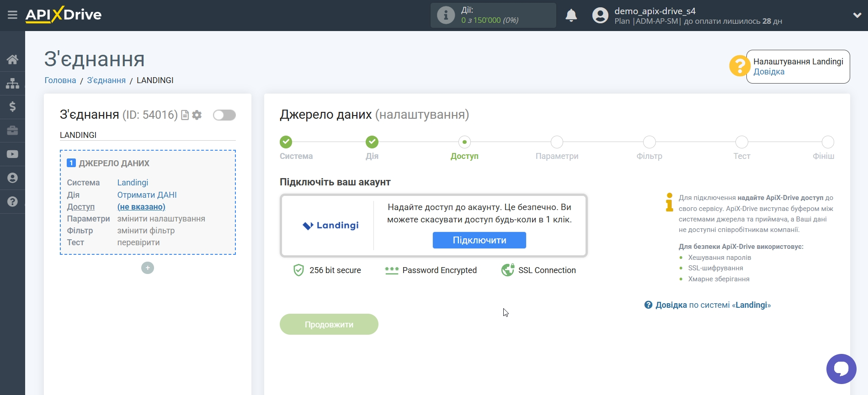Open the chat support bubble
868x395 pixels.
841,369
